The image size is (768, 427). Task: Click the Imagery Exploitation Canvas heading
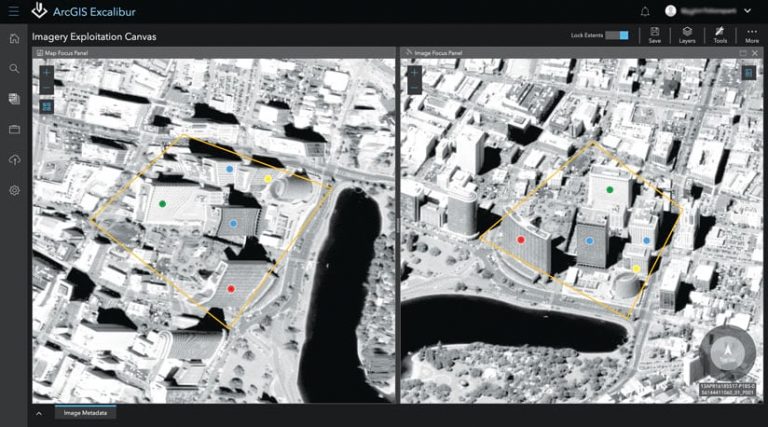click(94, 37)
